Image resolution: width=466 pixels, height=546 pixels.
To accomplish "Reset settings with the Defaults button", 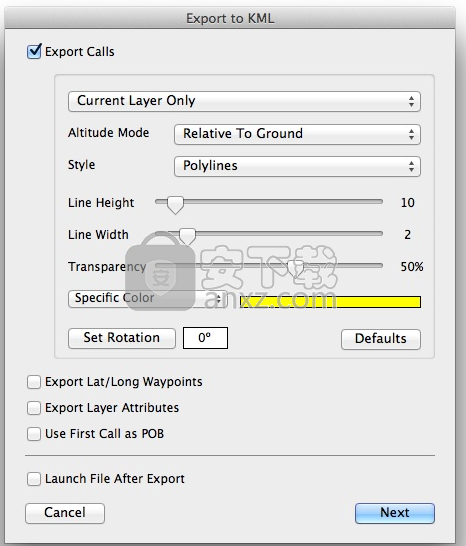I will click(381, 339).
